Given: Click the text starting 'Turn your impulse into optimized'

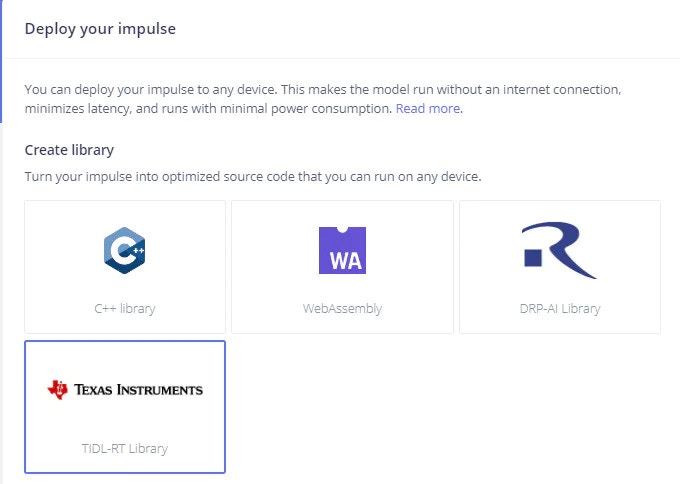Looking at the screenshot, I should (253, 177).
